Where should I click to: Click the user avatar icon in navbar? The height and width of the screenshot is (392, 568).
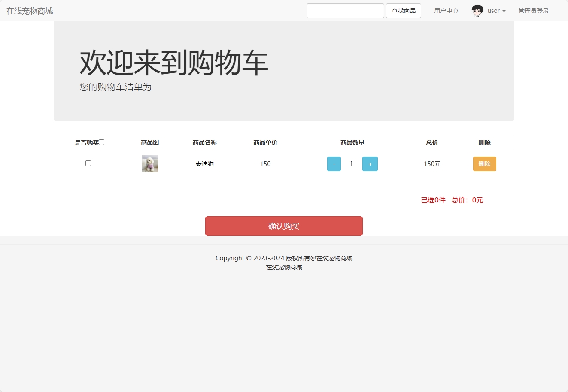[x=477, y=11]
